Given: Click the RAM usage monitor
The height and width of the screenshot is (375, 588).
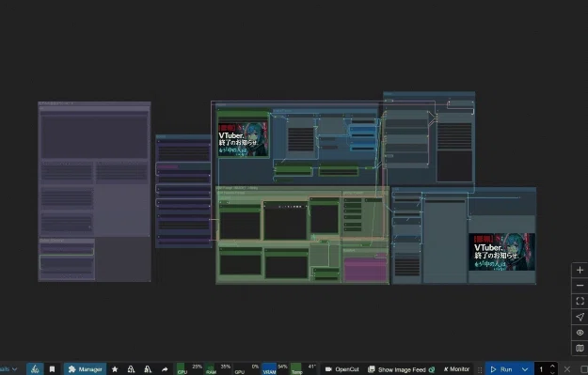Looking at the screenshot, I should coord(218,369).
